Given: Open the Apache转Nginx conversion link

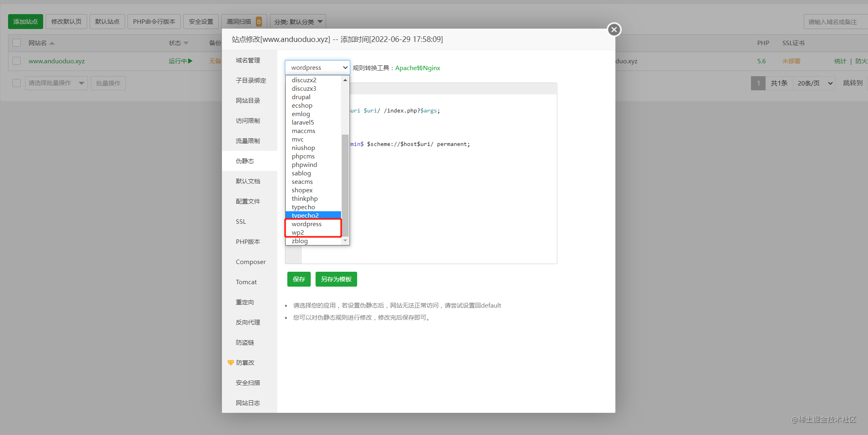Looking at the screenshot, I should click(417, 68).
